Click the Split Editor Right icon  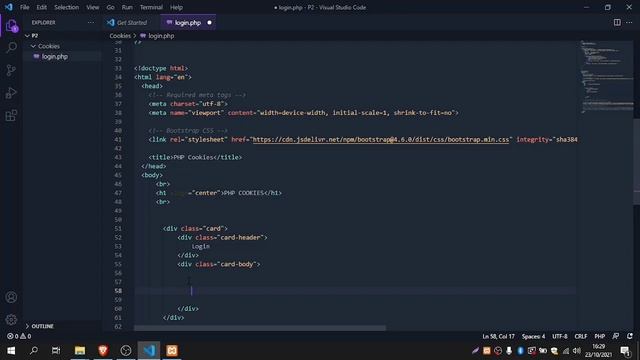(617, 22)
